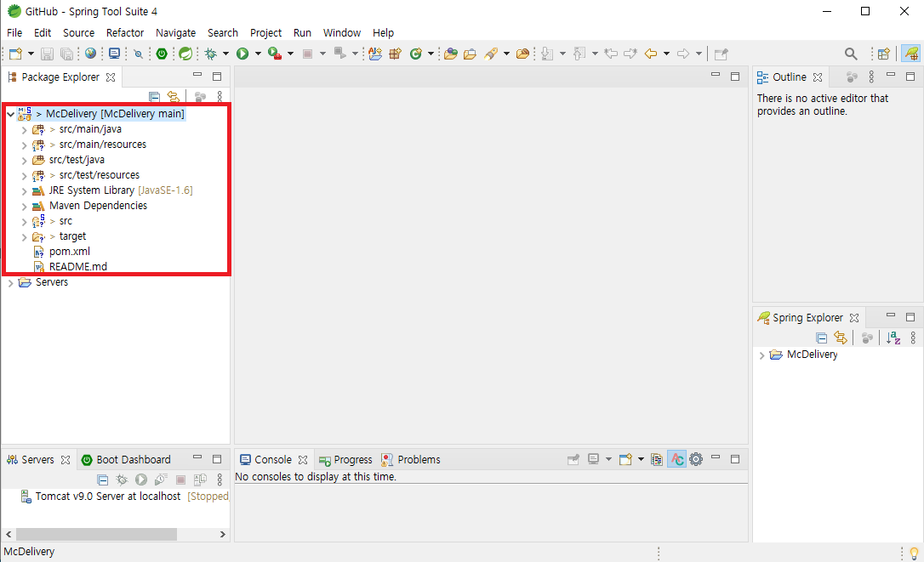Viewport: 924px width, 562px height.
Task: Click the Open Type toolbar icon
Action: click(x=451, y=54)
